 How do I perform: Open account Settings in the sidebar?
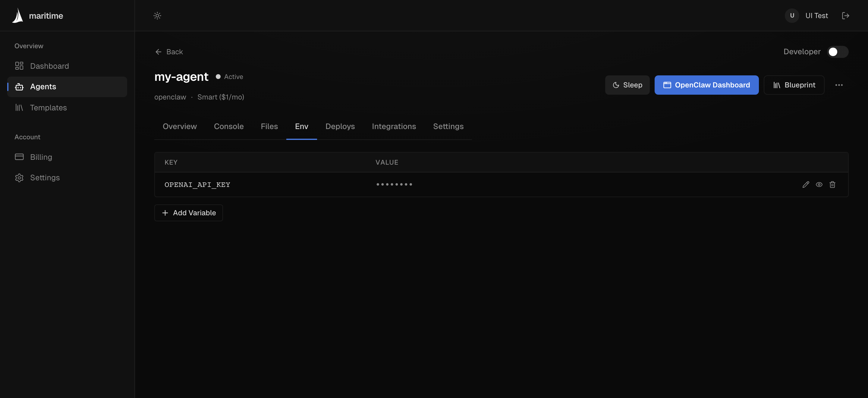click(67, 178)
